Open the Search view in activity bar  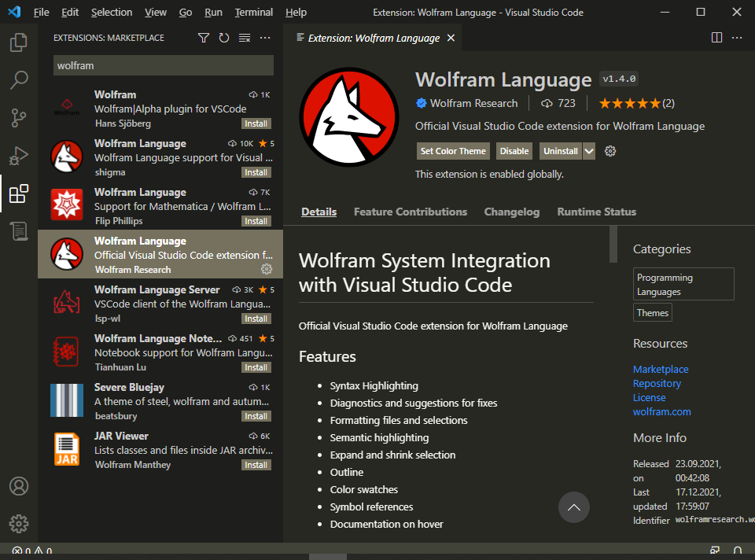(19, 80)
